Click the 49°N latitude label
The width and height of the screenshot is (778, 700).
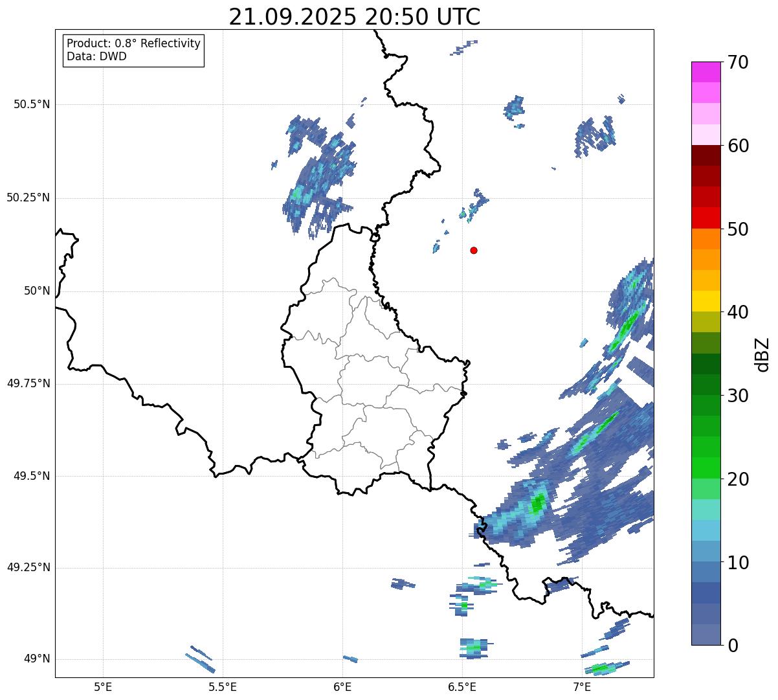click(37, 659)
